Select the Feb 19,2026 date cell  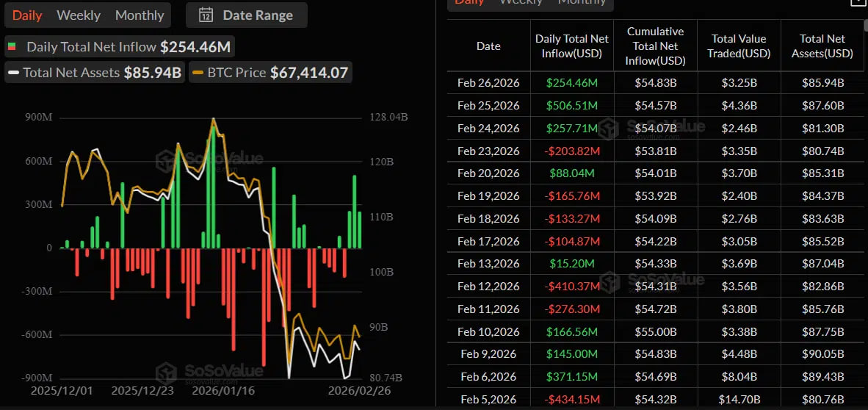point(488,195)
